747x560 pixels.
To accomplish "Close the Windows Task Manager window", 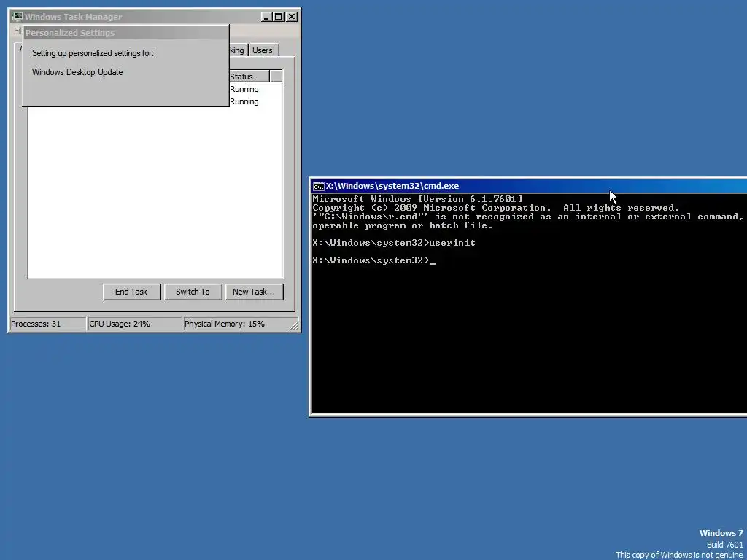I will [292, 17].
